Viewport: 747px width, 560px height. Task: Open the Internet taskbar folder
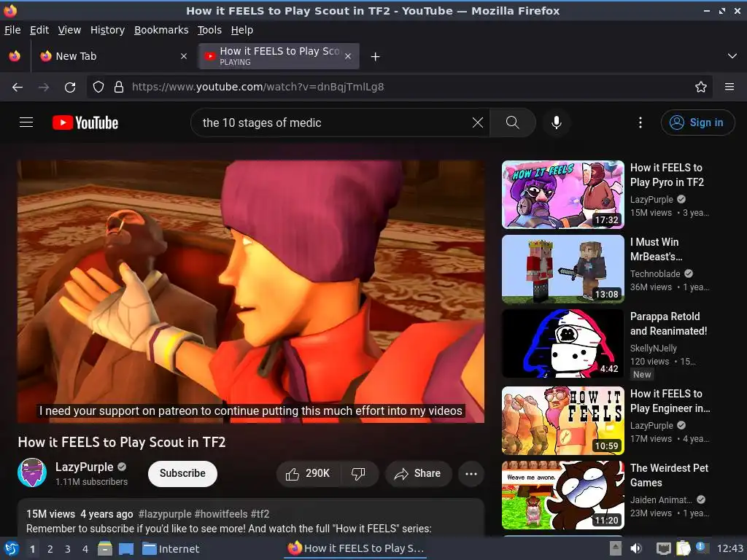coord(171,548)
